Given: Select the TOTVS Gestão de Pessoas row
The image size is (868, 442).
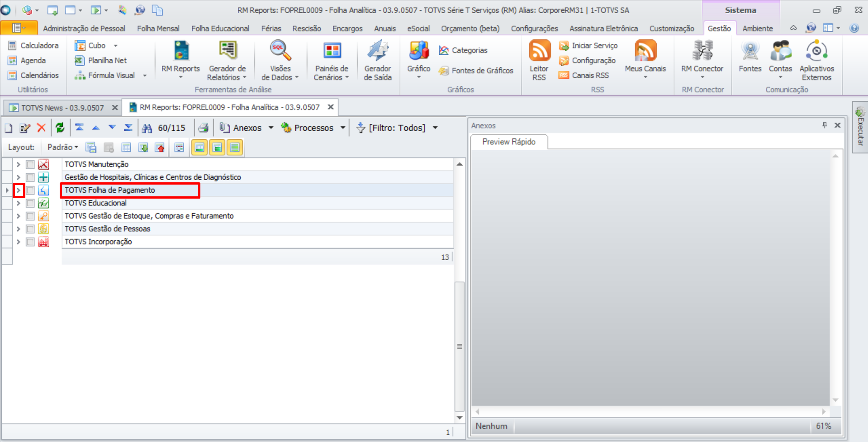Looking at the screenshot, I should click(257, 229).
